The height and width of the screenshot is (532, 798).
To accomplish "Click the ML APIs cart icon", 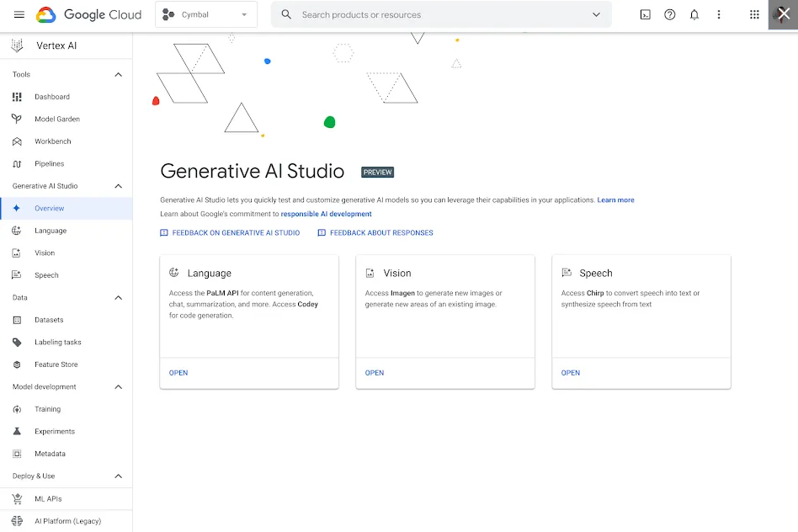I will point(17,499).
